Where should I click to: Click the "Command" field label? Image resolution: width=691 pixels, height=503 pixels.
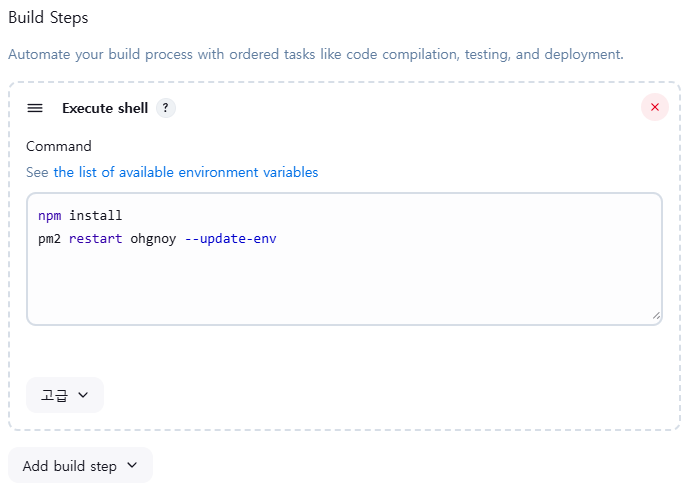pos(59,146)
